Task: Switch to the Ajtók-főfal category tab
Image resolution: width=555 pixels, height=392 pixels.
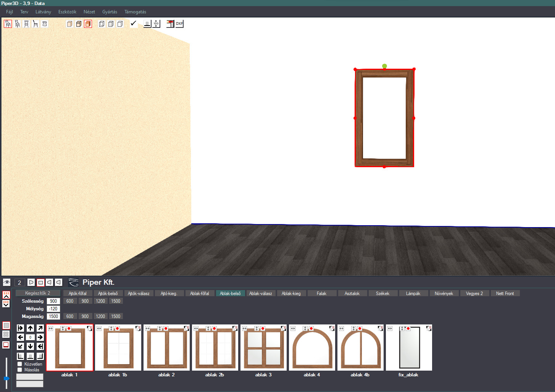Action: point(77,294)
